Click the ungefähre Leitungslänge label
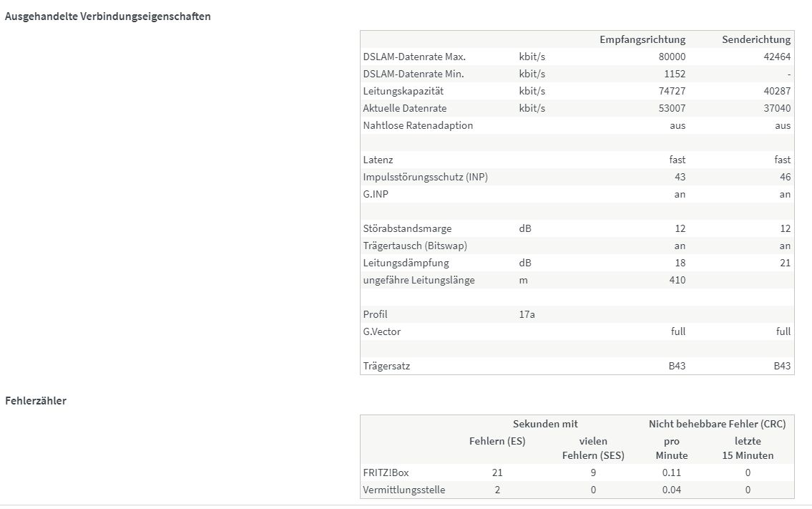The height and width of the screenshot is (509, 812). 419,280
